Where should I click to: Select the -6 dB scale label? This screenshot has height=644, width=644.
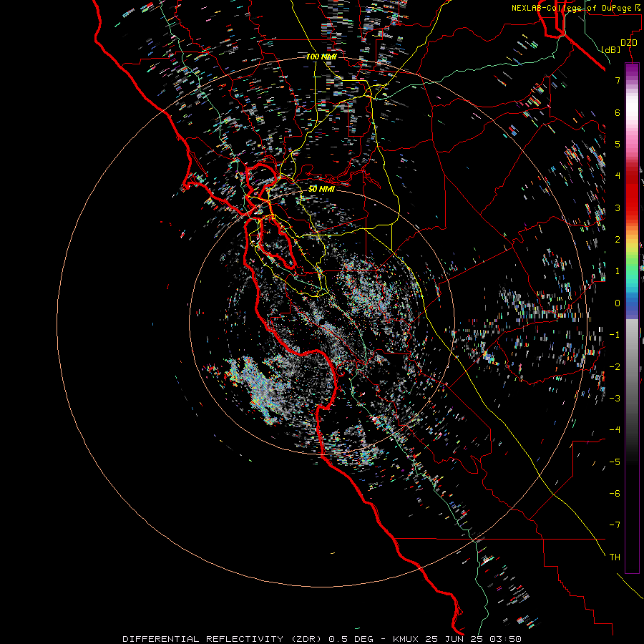click(x=615, y=494)
